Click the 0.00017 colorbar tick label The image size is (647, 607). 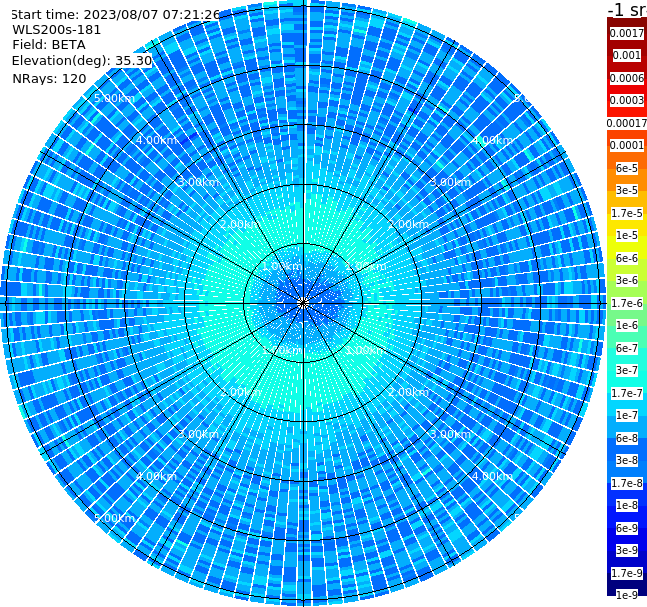(627, 123)
